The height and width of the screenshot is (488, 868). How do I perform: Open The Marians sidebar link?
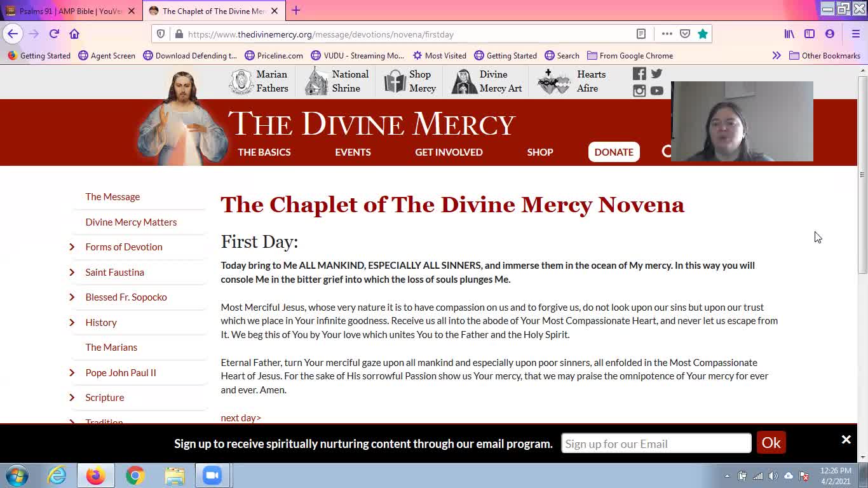(x=111, y=348)
